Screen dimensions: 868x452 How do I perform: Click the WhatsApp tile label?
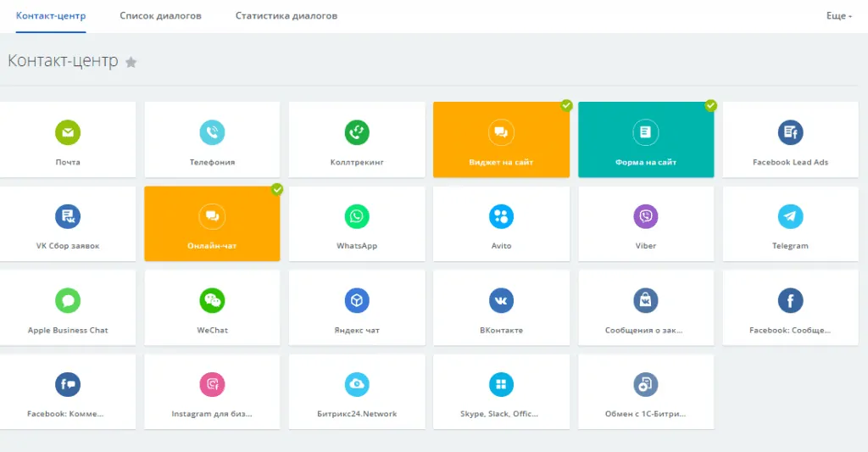point(357,246)
